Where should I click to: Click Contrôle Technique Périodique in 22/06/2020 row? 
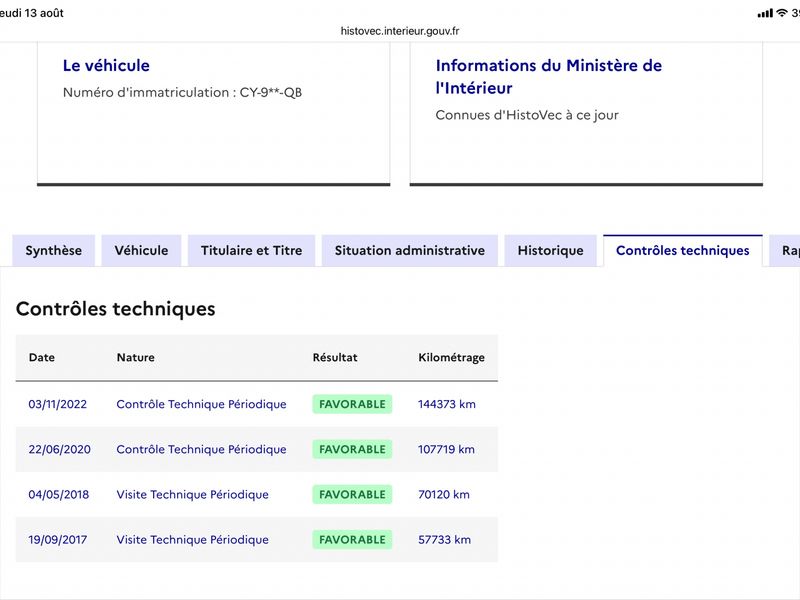point(202,449)
